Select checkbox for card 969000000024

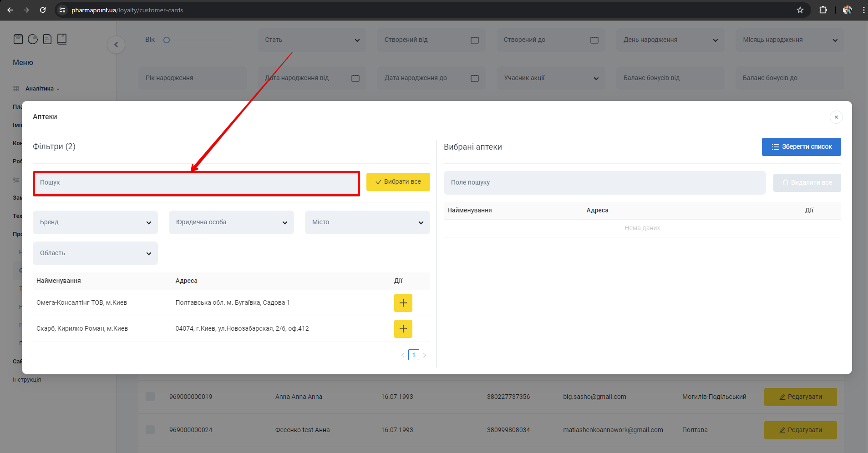150,430
